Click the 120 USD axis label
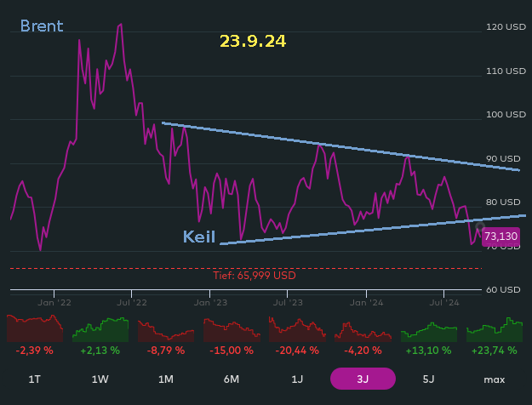 [506, 26]
